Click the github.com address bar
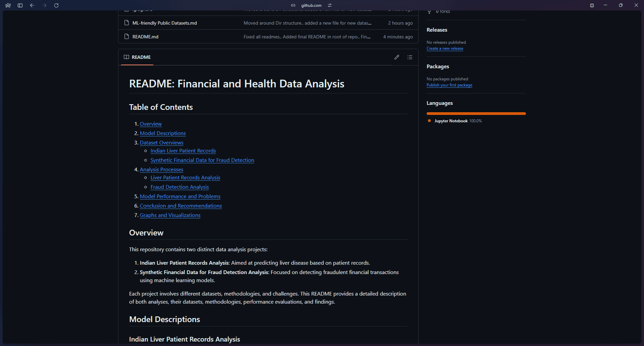The width and height of the screenshot is (644, 346). pyautogui.click(x=311, y=5)
